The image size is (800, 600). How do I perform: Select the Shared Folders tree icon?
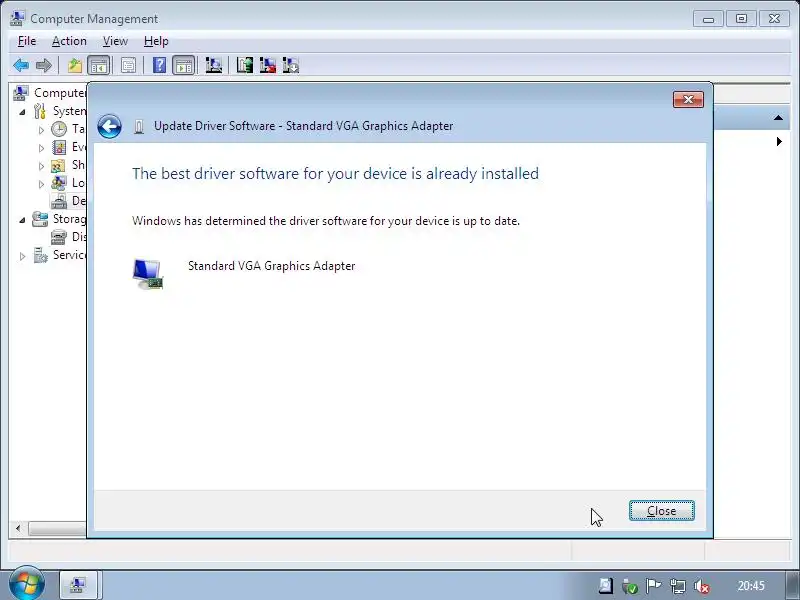(x=58, y=165)
